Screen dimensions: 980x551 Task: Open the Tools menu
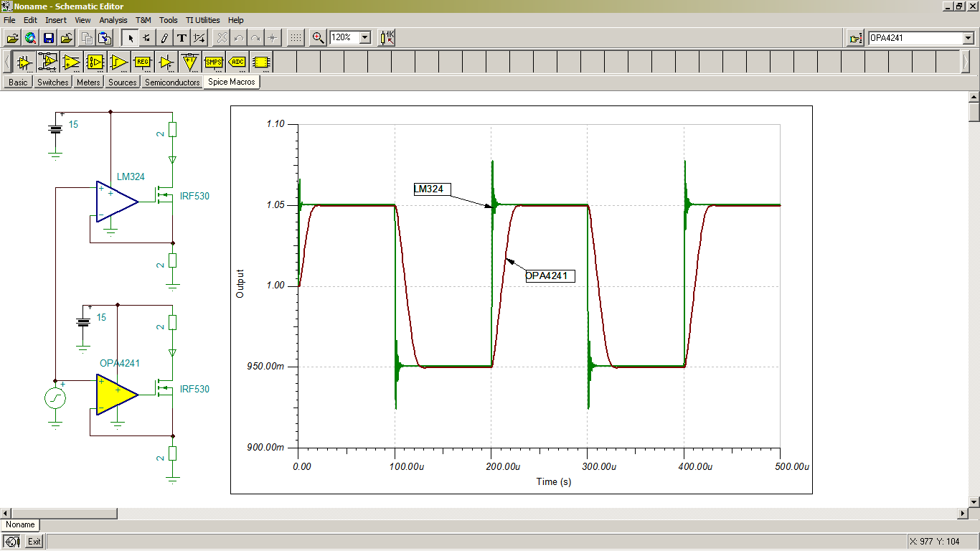pyautogui.click(x=169, y=20)
